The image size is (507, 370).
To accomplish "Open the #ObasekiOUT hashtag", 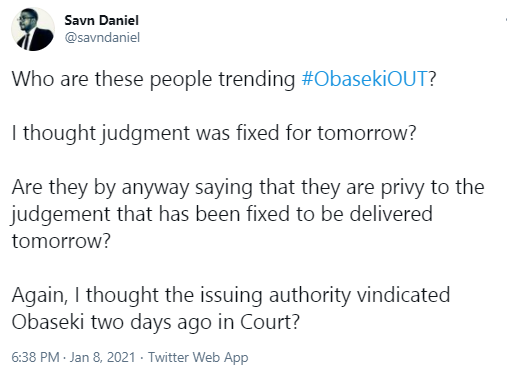I will coord(364,79).
